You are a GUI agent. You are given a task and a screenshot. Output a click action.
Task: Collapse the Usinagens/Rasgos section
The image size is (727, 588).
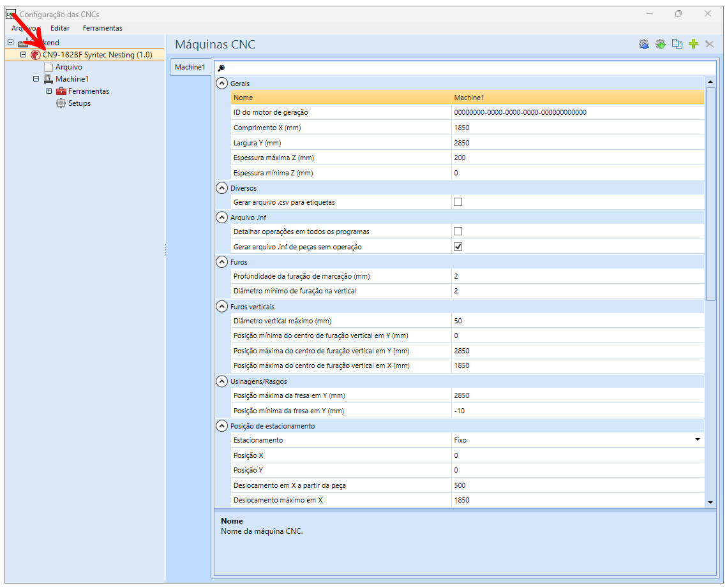tap(222, 381)
